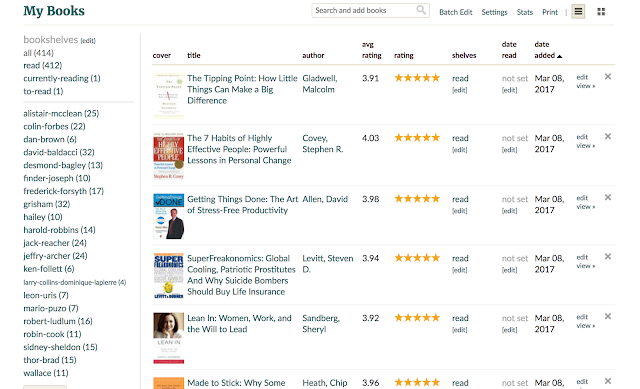The width and height of the screenshot is (640, 389).
Task: Switch to the cover grid view icon
Action: [x=601, y=12]
